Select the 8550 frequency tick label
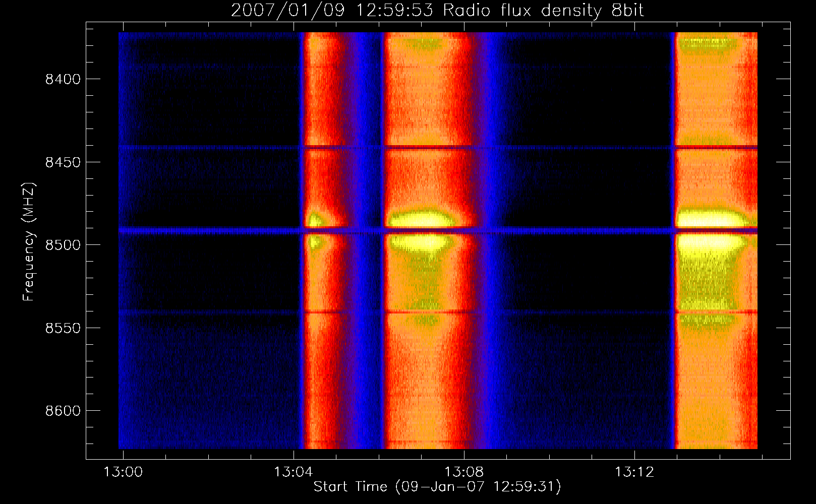Viewport: 816px width, 504px height. point(63,328)
